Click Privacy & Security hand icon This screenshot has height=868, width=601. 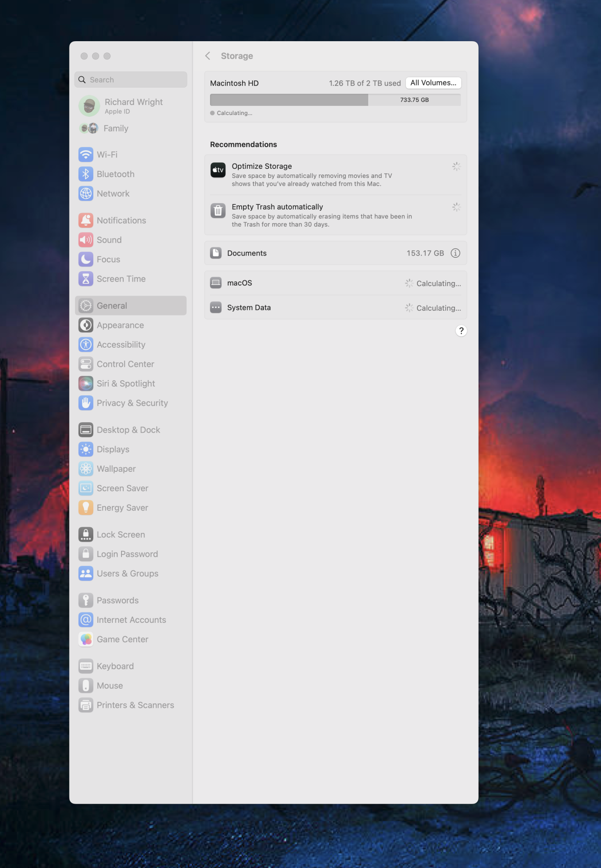pos(86,403)
